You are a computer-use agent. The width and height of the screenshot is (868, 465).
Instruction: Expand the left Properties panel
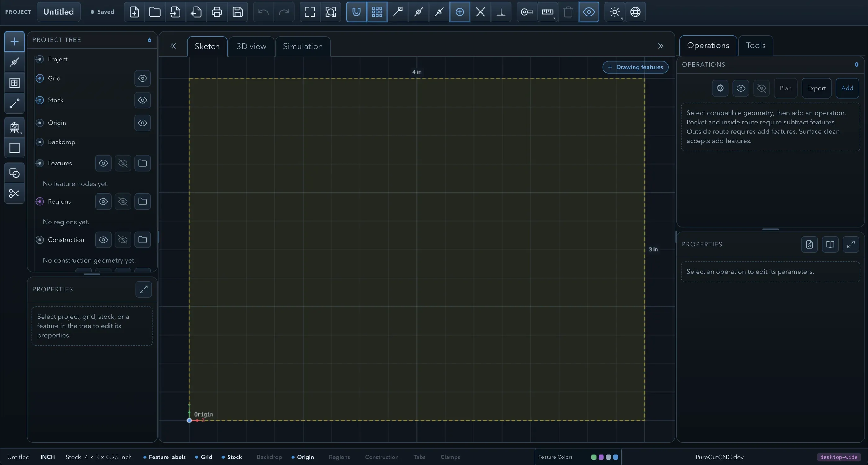[144, 289]
